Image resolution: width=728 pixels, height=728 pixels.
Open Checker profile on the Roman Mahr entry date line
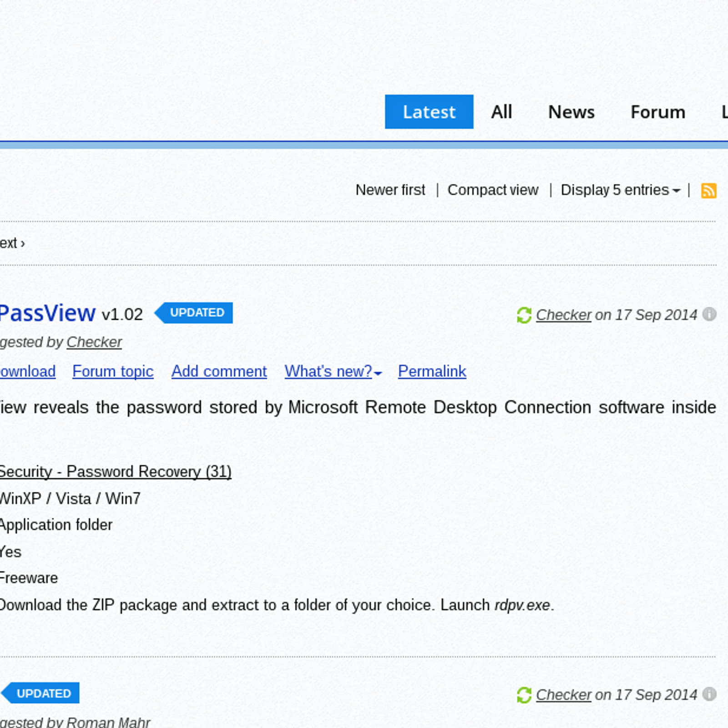pyautogui.click(x=563, y=695)
